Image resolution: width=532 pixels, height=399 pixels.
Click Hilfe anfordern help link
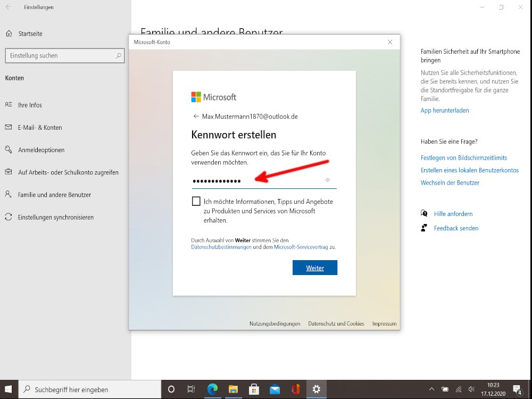pos(453,214)
